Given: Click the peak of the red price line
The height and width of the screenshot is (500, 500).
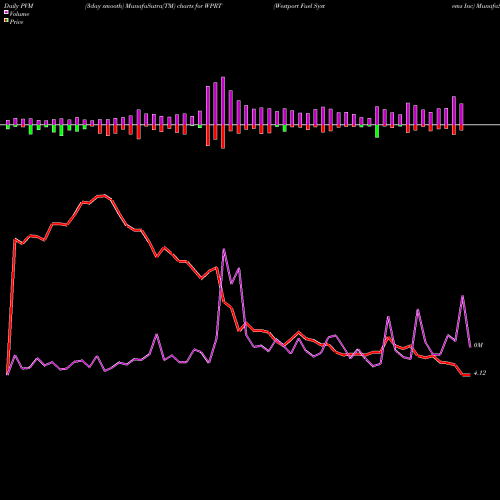Looking at the screenshot, I should tap(104, 195).
